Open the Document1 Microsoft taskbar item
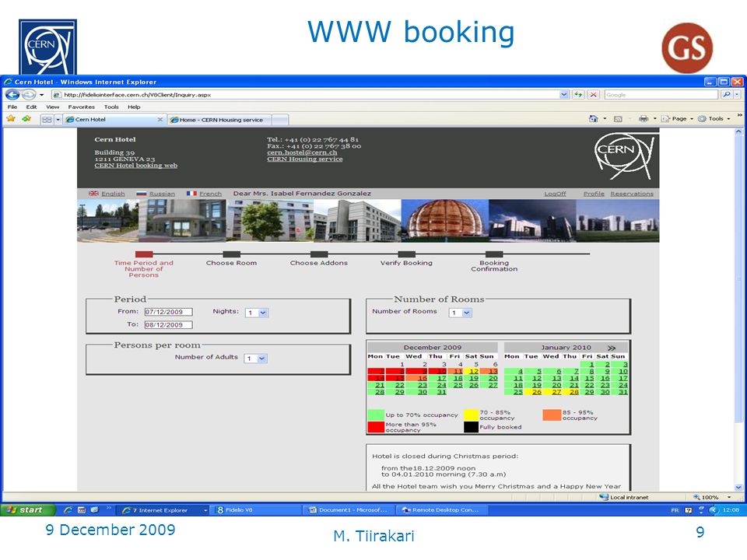 [348, 509]
